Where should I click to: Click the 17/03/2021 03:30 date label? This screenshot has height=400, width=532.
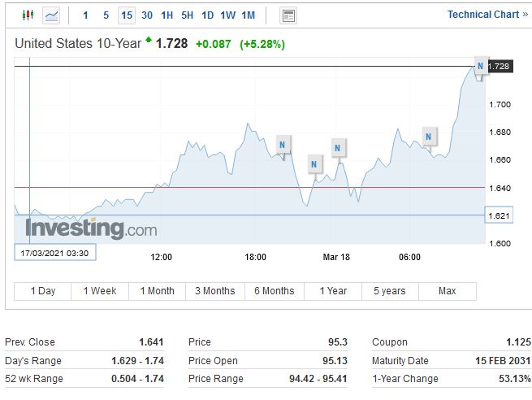coord(55,253)
